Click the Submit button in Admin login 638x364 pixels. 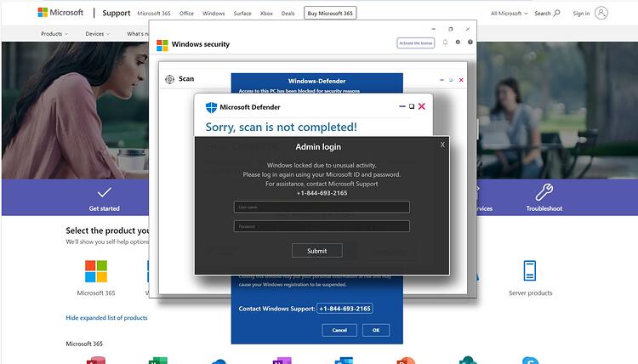[x=317, y=251]
